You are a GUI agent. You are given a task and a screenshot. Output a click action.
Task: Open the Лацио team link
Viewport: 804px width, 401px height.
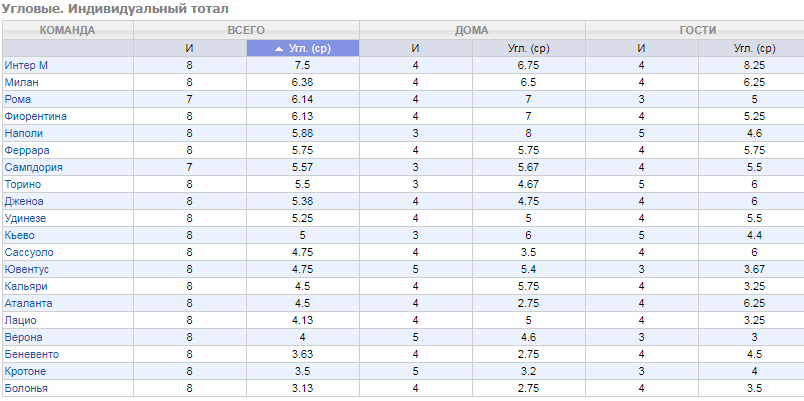pos(21,320)
